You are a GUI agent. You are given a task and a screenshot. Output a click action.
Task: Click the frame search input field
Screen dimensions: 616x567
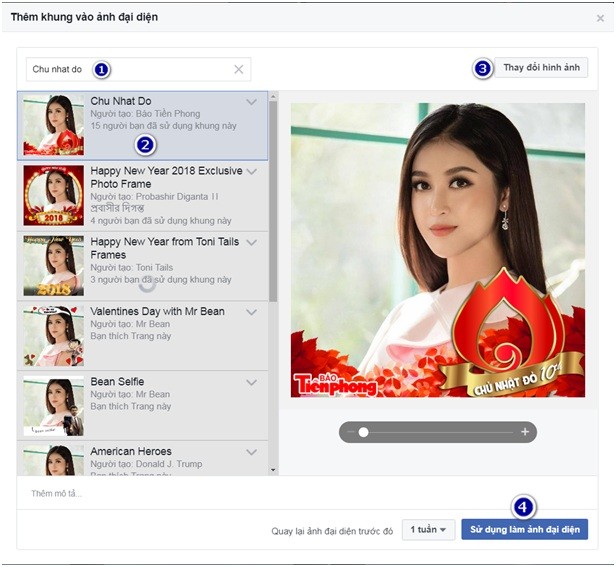(x=138, y=70)
